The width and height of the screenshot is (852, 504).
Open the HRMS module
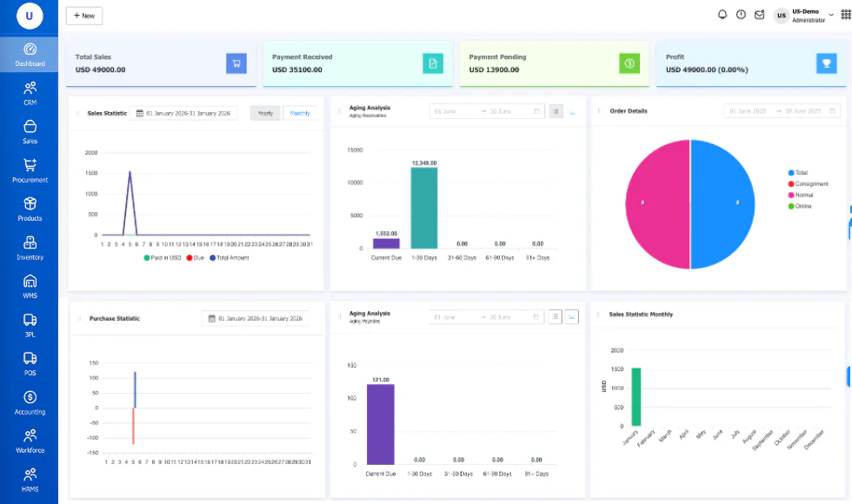(x=30, y=480)
